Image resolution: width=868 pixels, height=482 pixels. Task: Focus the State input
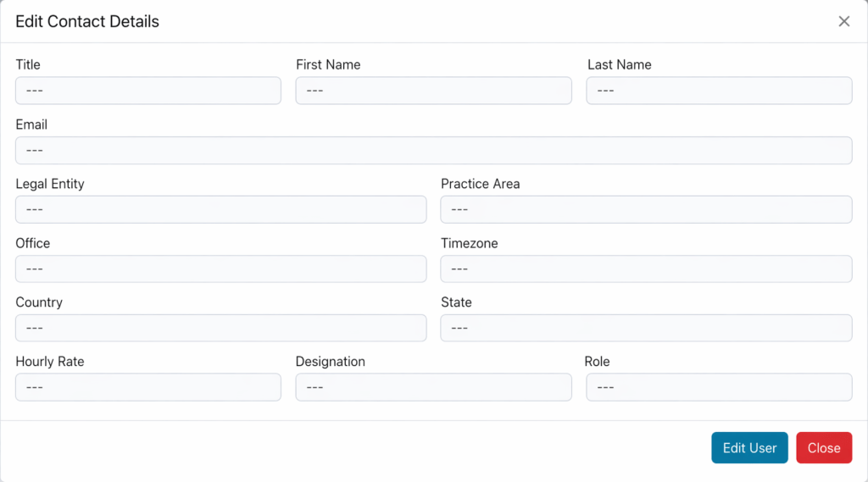point(646,328)
